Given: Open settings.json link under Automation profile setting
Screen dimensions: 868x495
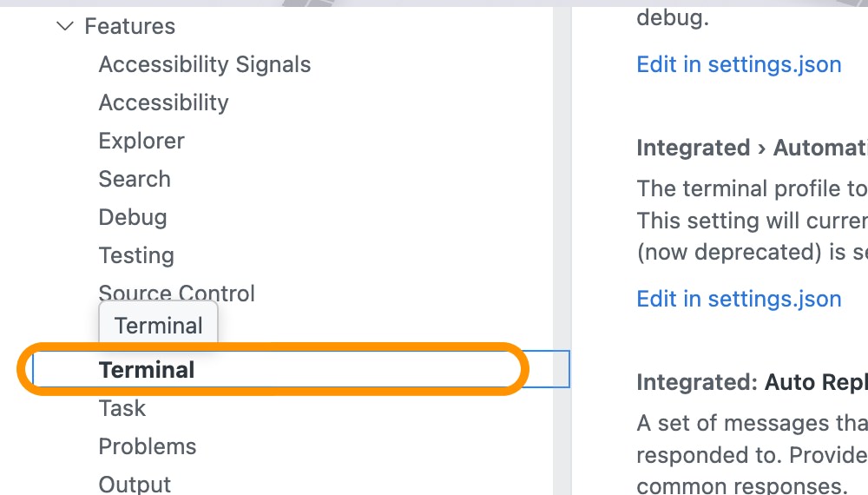Looking at the screenshot, I should pyautogui.click(x=739, y=300).
